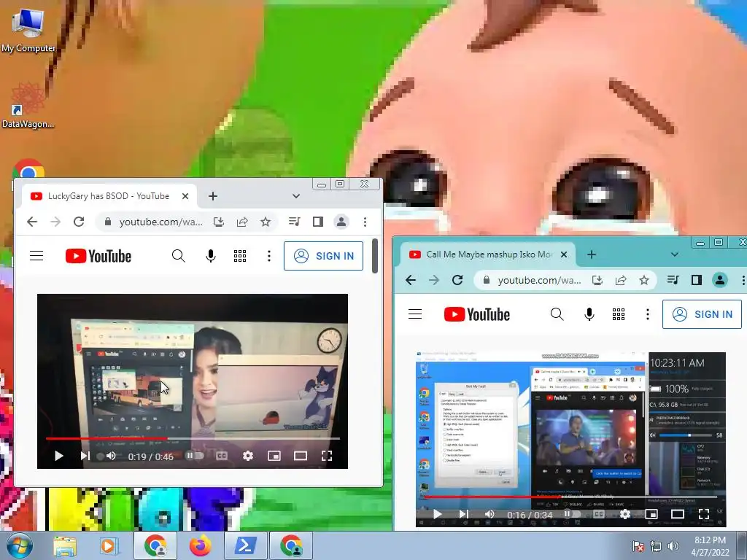Viewport: 747px width, 560px height.
Task: Open YouTube apps grid in LuckyGary window
Action: [x=240, y=256]
